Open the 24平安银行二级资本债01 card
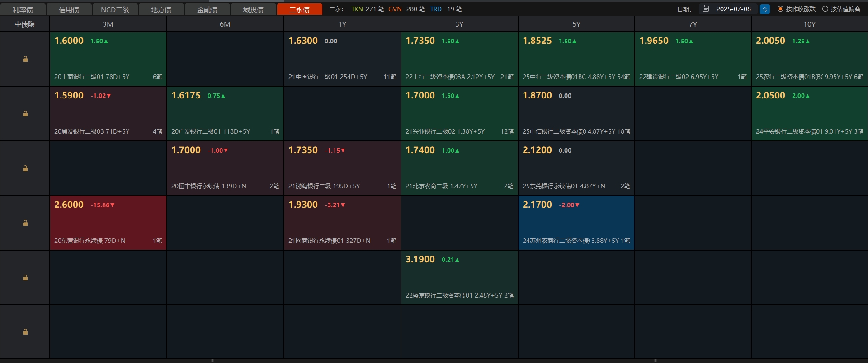This screenshot has width=868, height=363. [810, 114]
